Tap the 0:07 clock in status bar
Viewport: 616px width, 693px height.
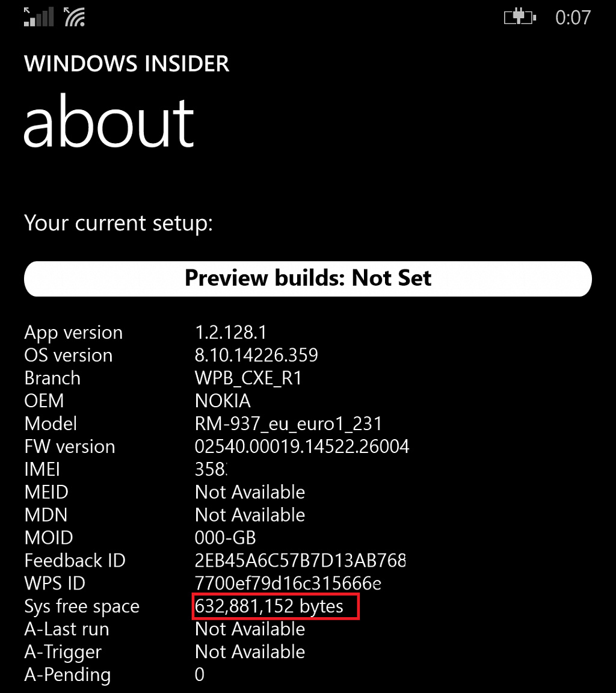pos(573,17)
